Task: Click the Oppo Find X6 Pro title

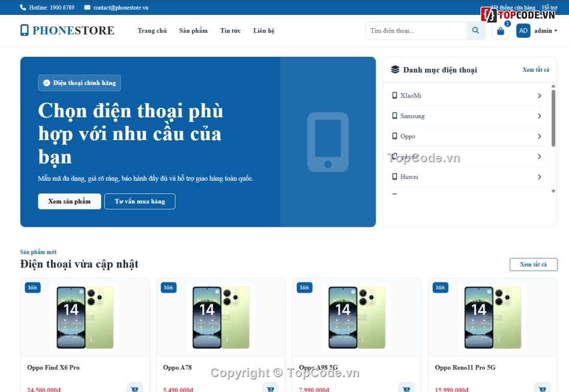Action: click(53, 367)
